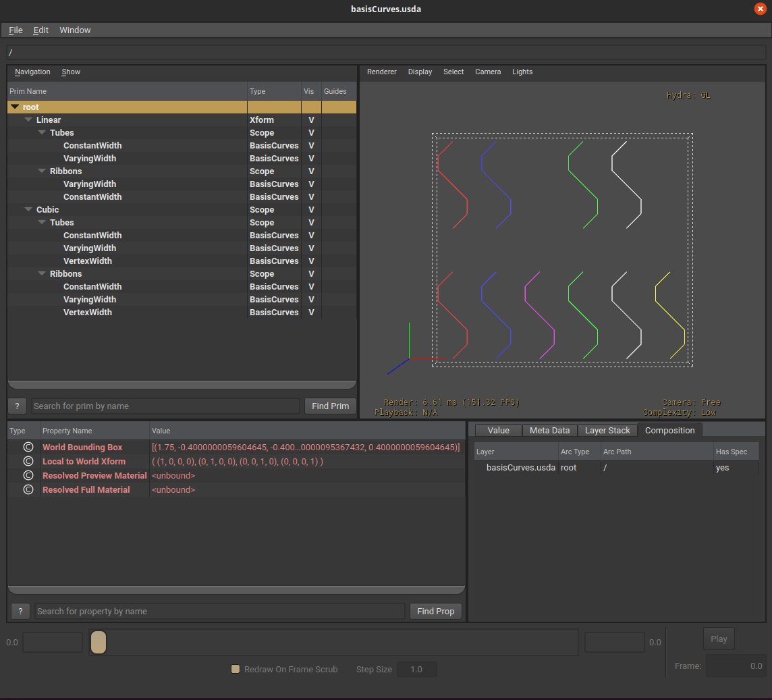Viewport: 772px width, 700px height.
Task: Open the Window menu
Action: [75, 30]
